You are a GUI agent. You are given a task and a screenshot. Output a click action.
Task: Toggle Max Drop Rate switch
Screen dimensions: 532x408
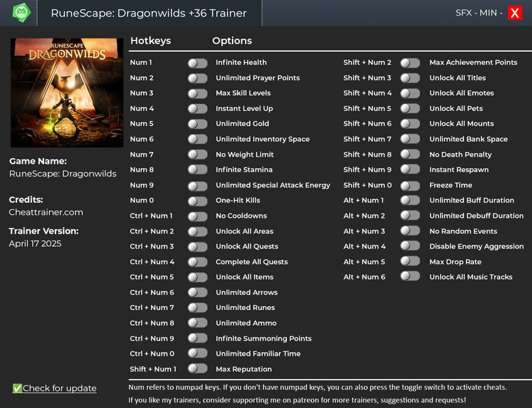point(410,261)
